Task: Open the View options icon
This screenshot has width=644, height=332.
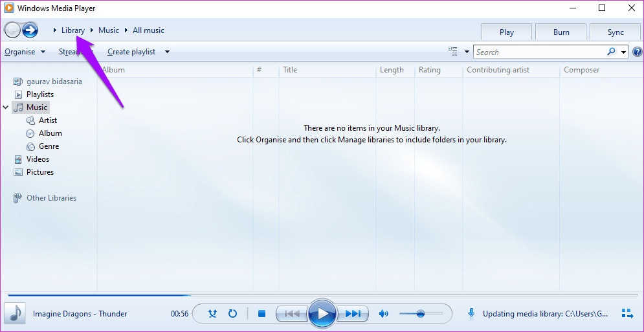Action: (452, 51)
